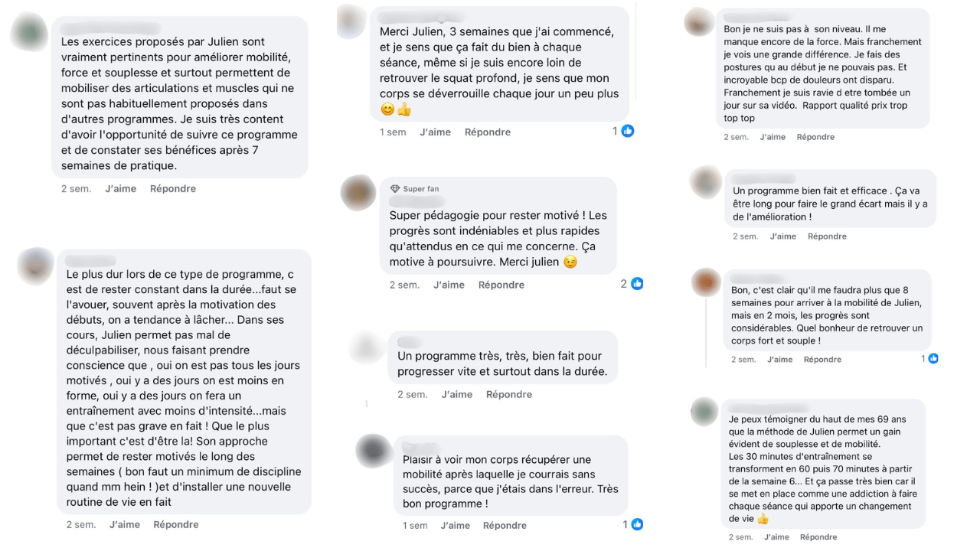This screenshot has width=980, height=551.
Task: Click the like reaction icon on the '3 semaines' comment
Action: click(x=628, y=131)
